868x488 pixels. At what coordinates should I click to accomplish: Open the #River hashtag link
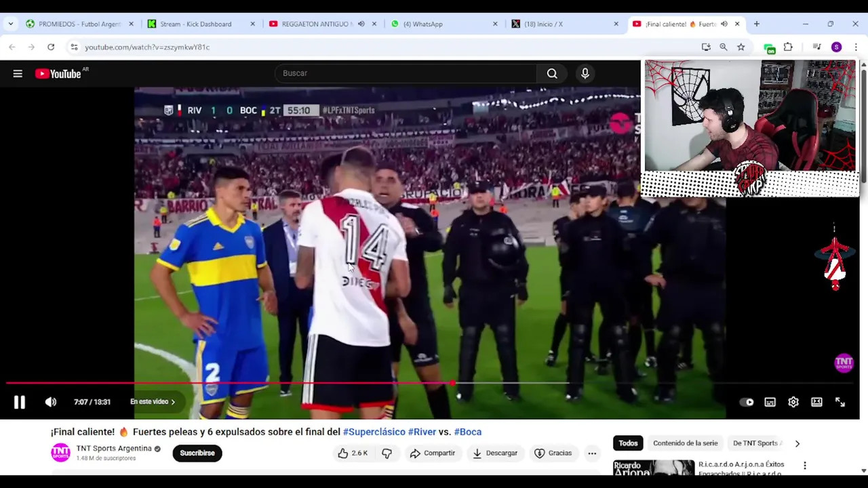422,432
